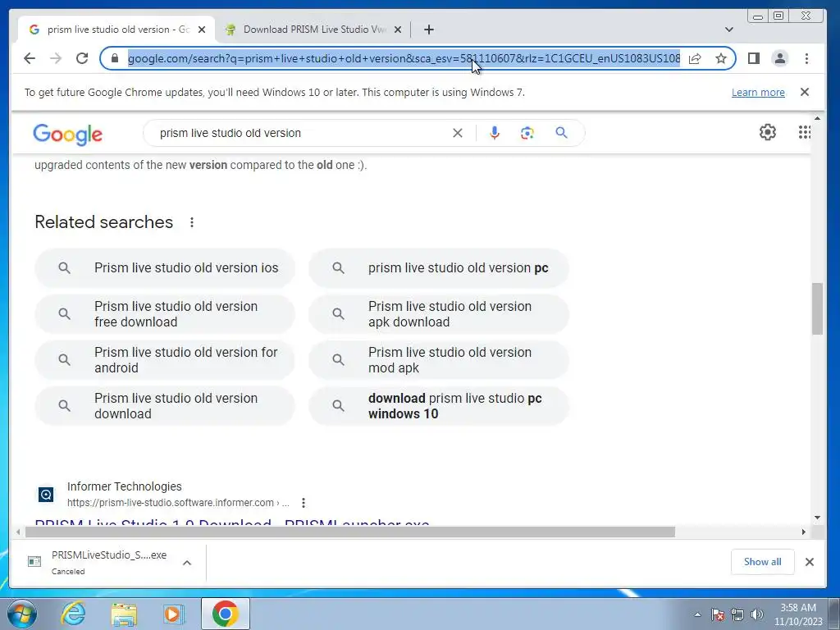Click the vertical page scrollbar thumb

[817, 308]
